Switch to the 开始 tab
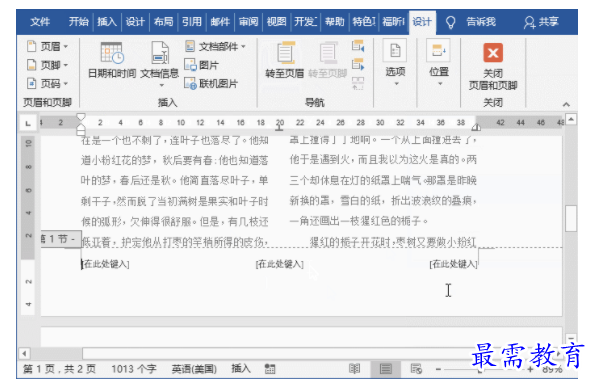 (x=78, y=22)
